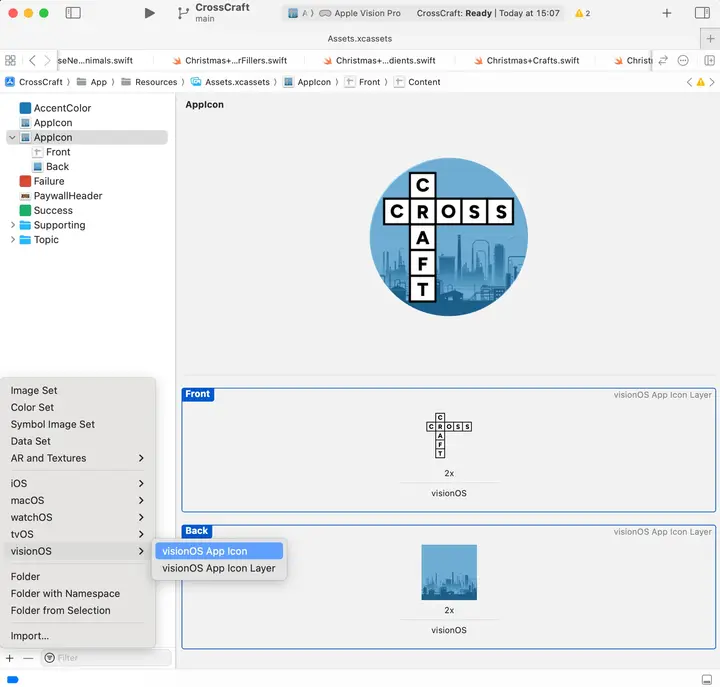Toggle the inspector panel icon

point(702,13)
